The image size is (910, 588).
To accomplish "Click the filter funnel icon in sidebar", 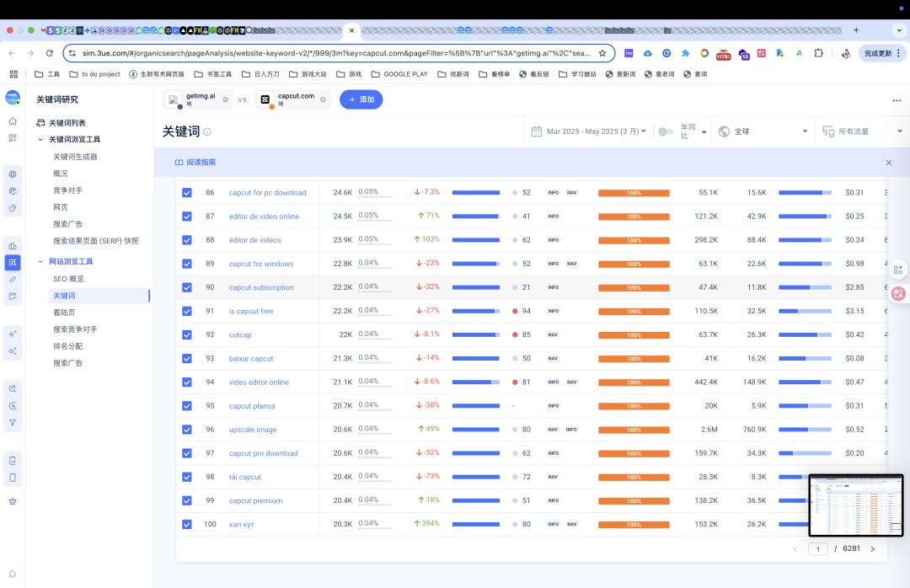I will click(13, 423).
